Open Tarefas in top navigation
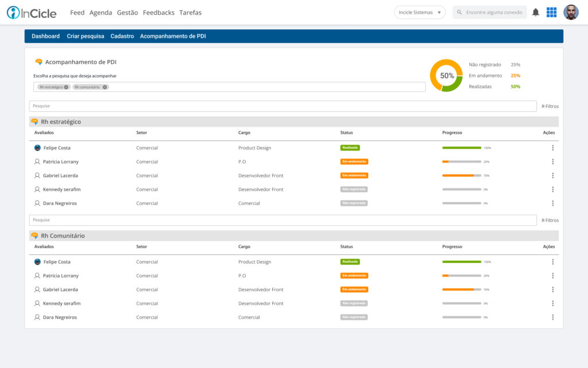This screenshot has height=368, width=588. click(x=191, y=13)
